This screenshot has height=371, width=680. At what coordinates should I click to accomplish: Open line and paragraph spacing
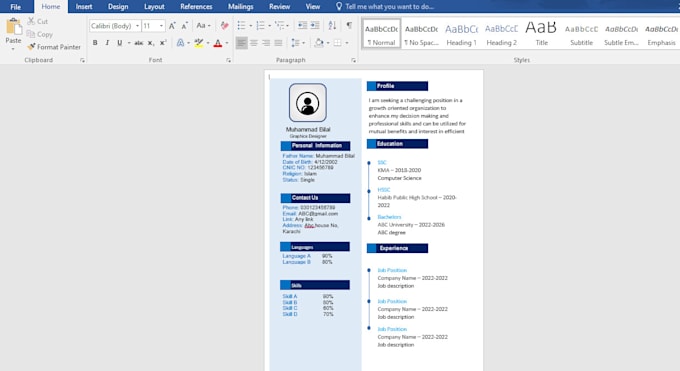coord(295,43)
